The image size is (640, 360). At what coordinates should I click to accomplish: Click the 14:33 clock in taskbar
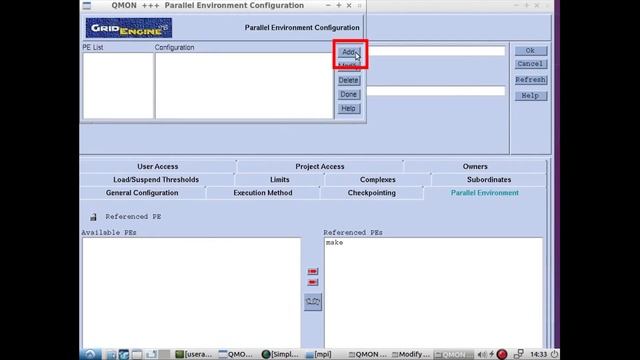(538, 354)
